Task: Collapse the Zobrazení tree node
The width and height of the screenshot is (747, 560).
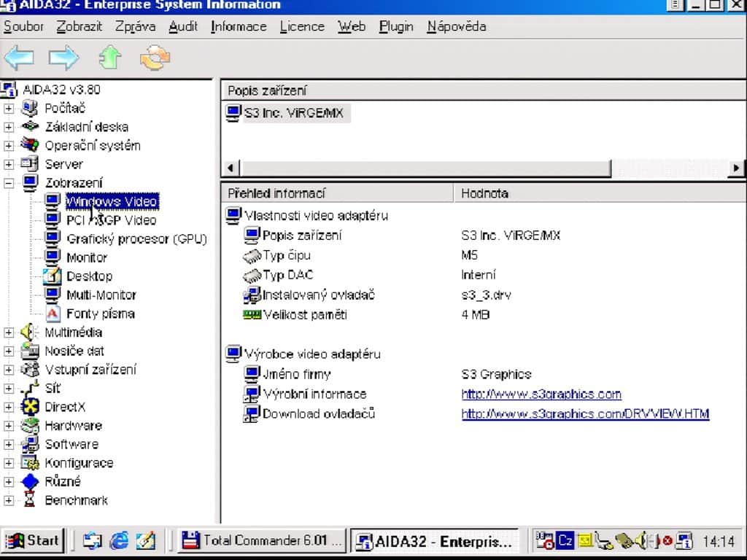Action: [9, 183]
